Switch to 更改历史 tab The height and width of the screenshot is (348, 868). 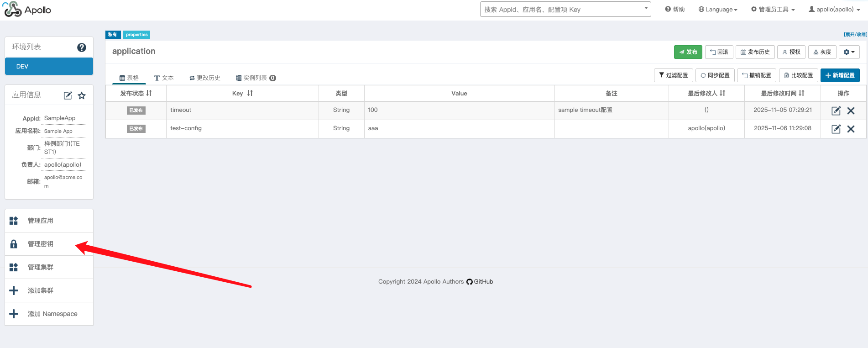click(x=205, y=78)
